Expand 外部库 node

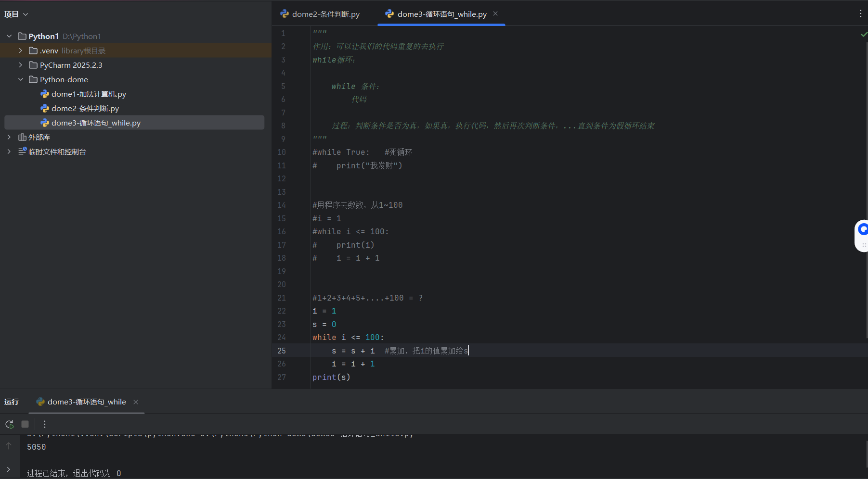coord(9,137)
